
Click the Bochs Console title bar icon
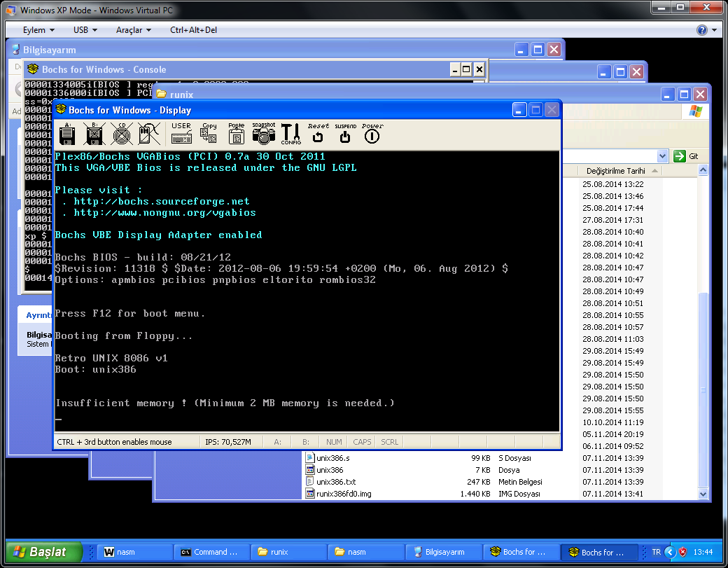click(32, 69)
